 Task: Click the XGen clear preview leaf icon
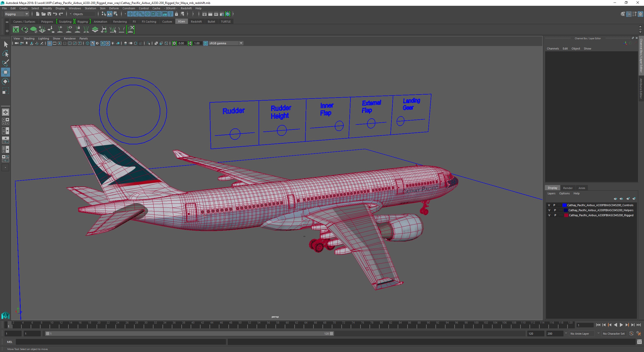[33, 30]
